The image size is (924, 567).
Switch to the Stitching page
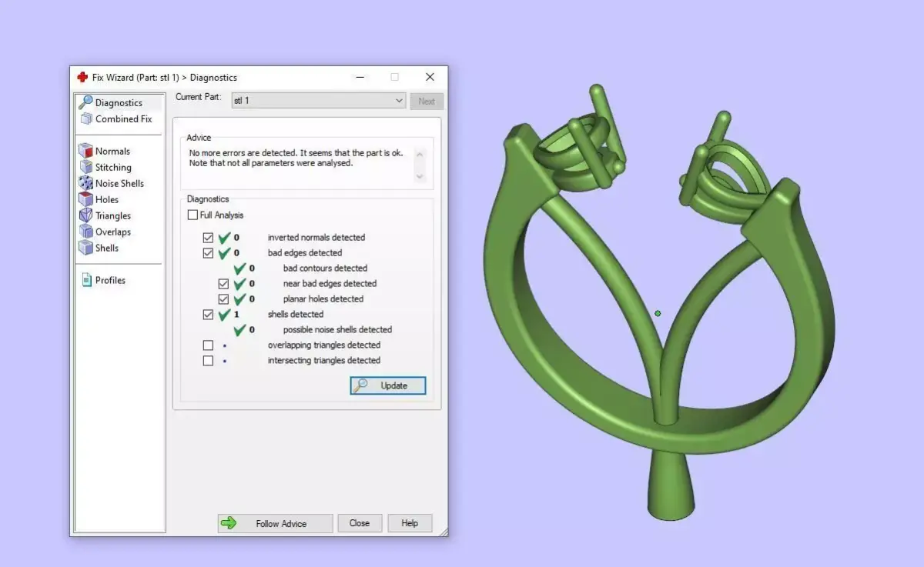click(113, 167)
